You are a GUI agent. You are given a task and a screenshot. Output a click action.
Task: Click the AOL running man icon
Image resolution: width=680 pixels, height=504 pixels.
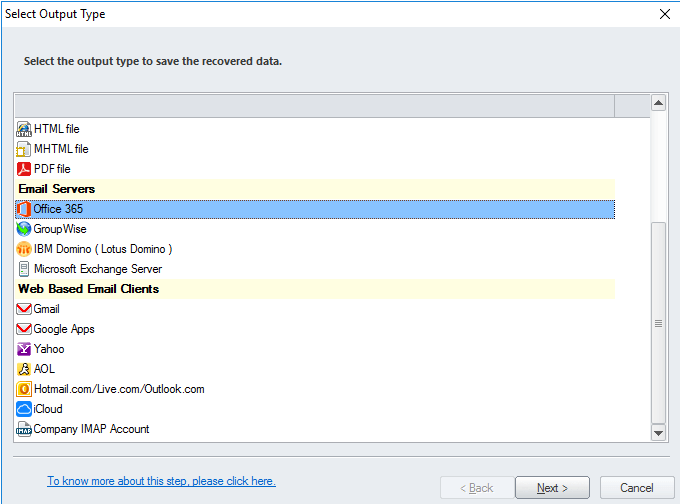(x=24, y=369)
